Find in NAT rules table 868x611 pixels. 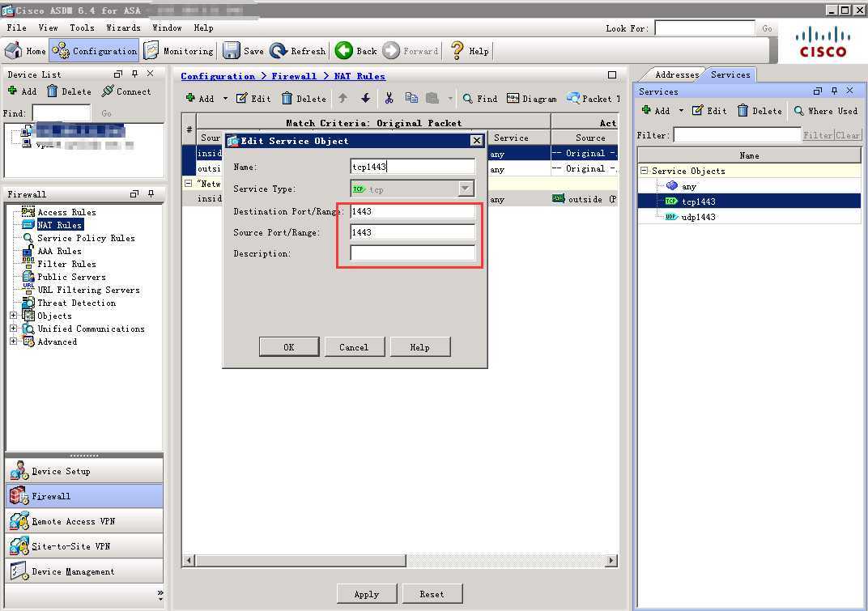pos(480,99)
